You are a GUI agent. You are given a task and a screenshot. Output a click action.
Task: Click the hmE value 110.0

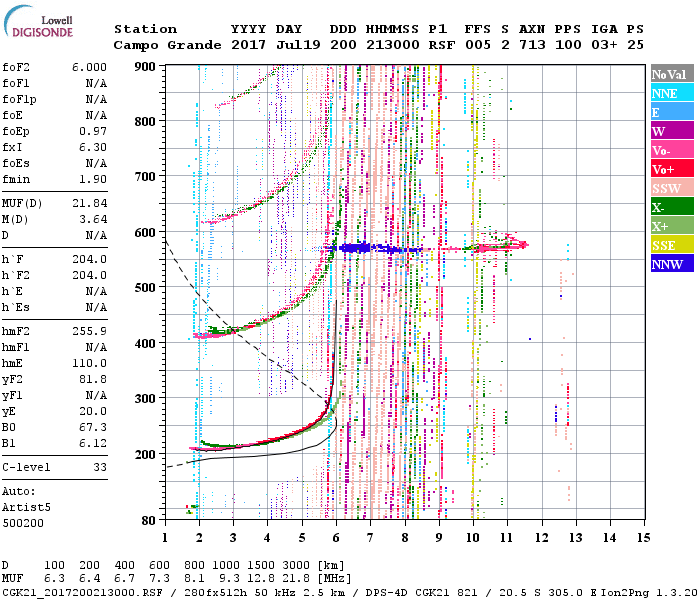(x=89, y=363)
